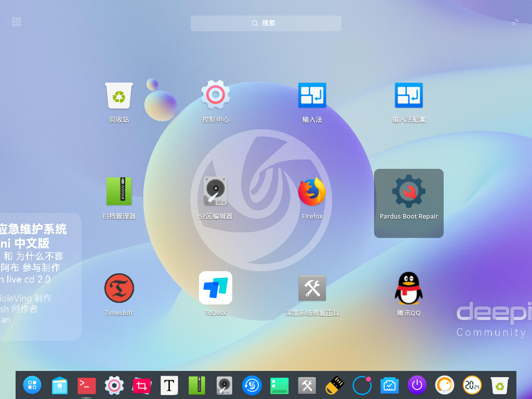Launch 深度系统修复工具 from the grid
532x399 pixels.
pyautogui.click(x=312, y=288)
